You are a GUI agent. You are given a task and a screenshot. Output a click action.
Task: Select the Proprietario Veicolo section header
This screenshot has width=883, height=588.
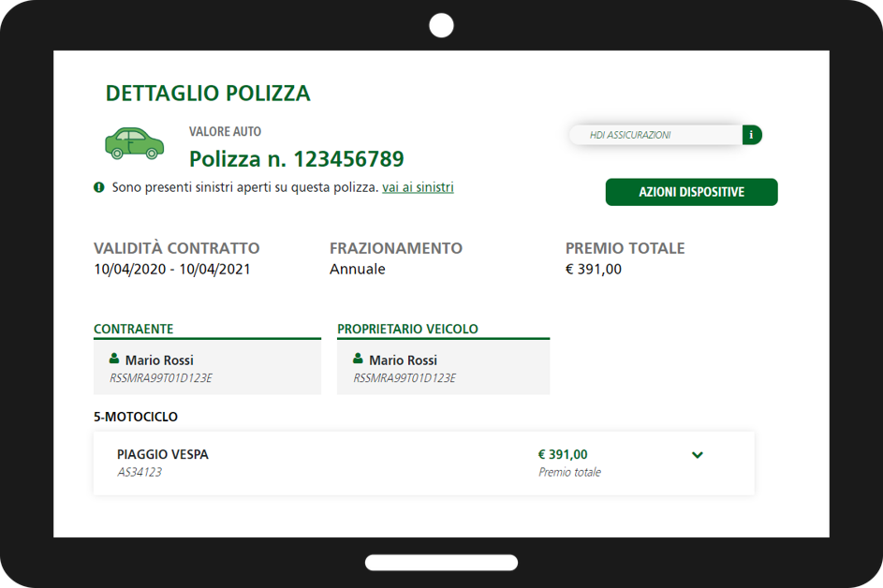(407, 329)
